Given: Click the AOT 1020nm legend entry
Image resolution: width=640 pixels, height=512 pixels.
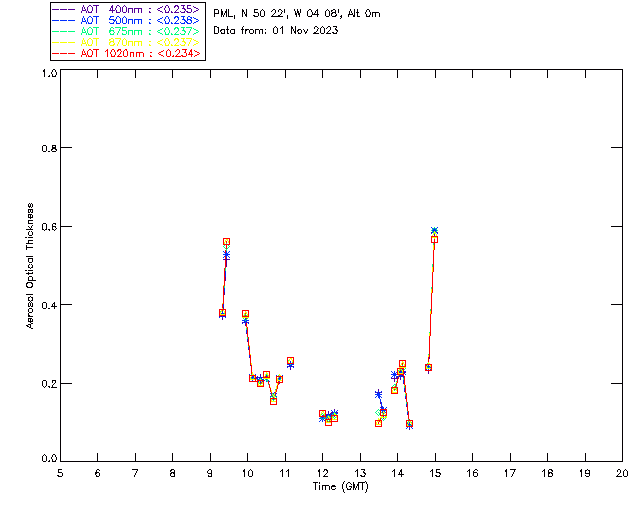Looking at the screenshot, I should point(127,53).
